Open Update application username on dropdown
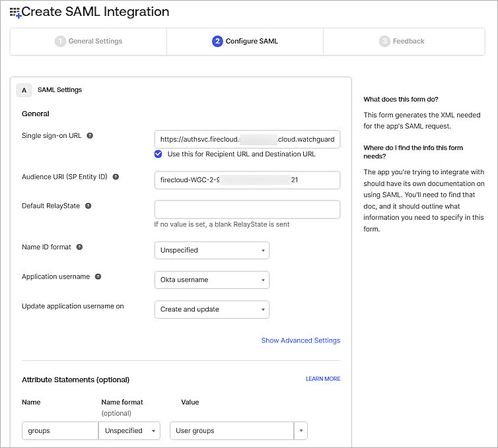Image resolution: width=498 pixels, height=448 pixels. coord(212,309)
